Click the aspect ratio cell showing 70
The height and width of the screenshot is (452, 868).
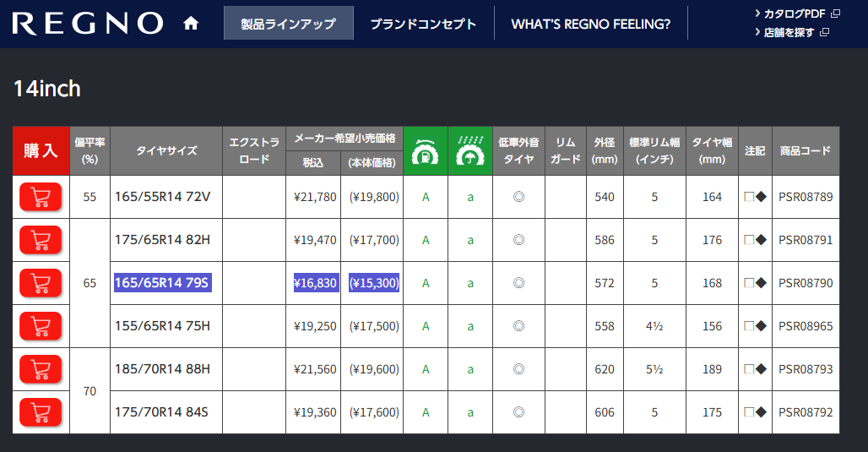tap(90, 391)
